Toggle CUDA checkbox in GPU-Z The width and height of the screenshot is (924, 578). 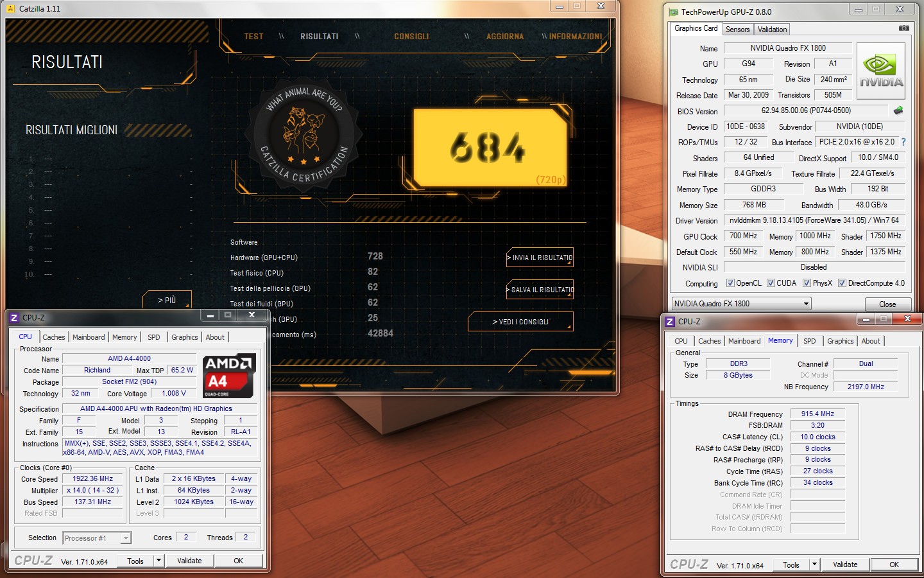click(771, 283)
